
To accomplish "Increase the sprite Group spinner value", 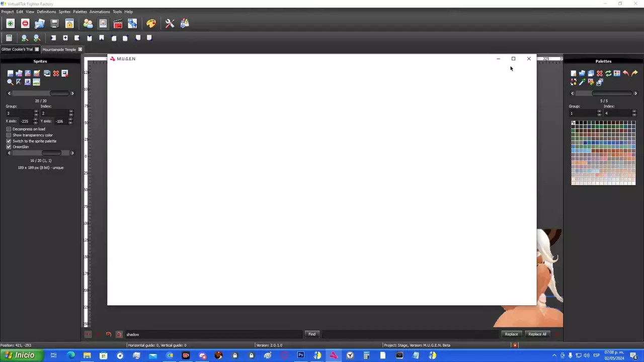I will point(36,112).
